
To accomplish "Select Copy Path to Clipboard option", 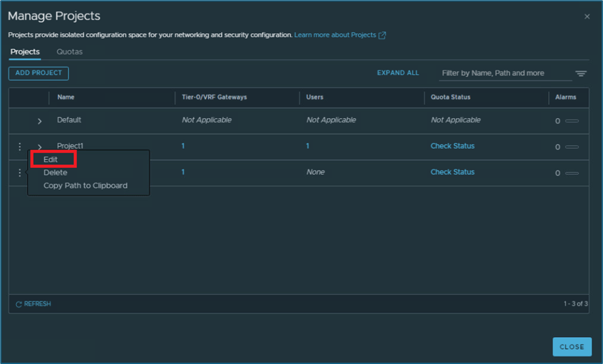I will [86, 186].
